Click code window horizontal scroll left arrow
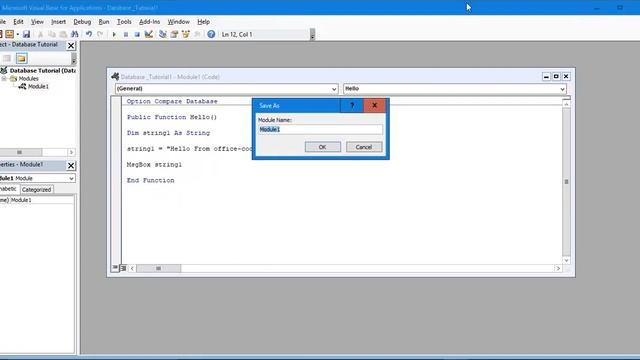 pos(132,268)
